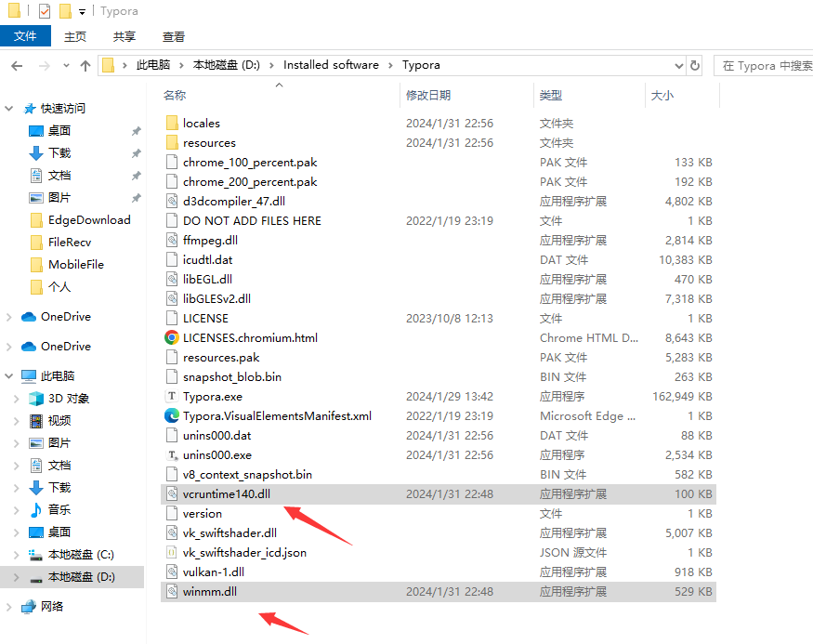The image size is (813, 644).
Task: Click the vk_swiftshader_icd.json file icon
Action: [x=172, y=553]
